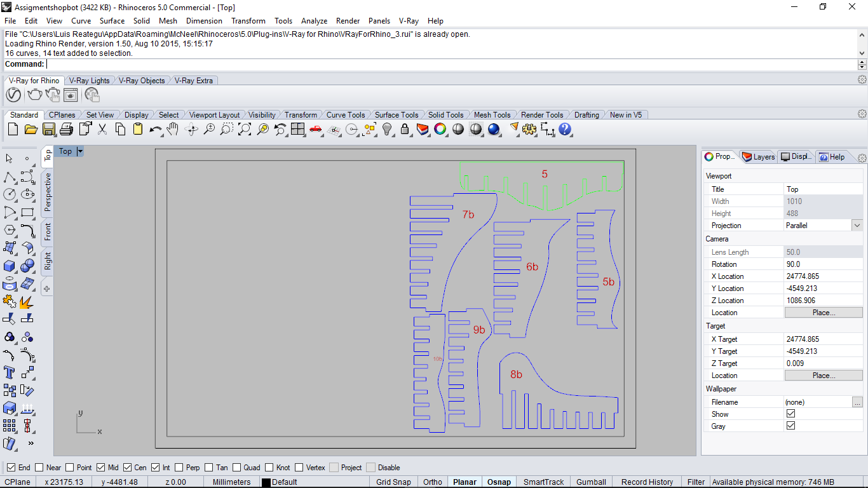Screen dimensions: 868x488
Task: Click the wallpaper Filename browse button
Action: pos(857,402)
